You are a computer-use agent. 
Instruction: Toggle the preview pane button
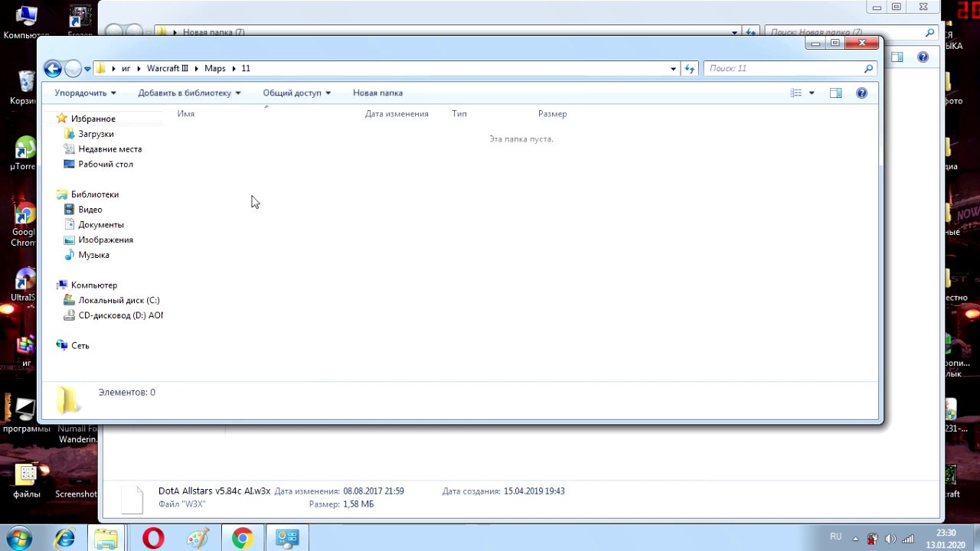tap(835, 93)
